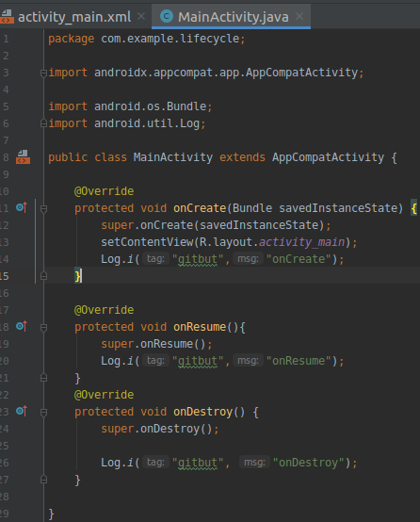Close the activity_main.xml tab
The height and width of the screenshot is (522, 420).
(x=141, y=16)
